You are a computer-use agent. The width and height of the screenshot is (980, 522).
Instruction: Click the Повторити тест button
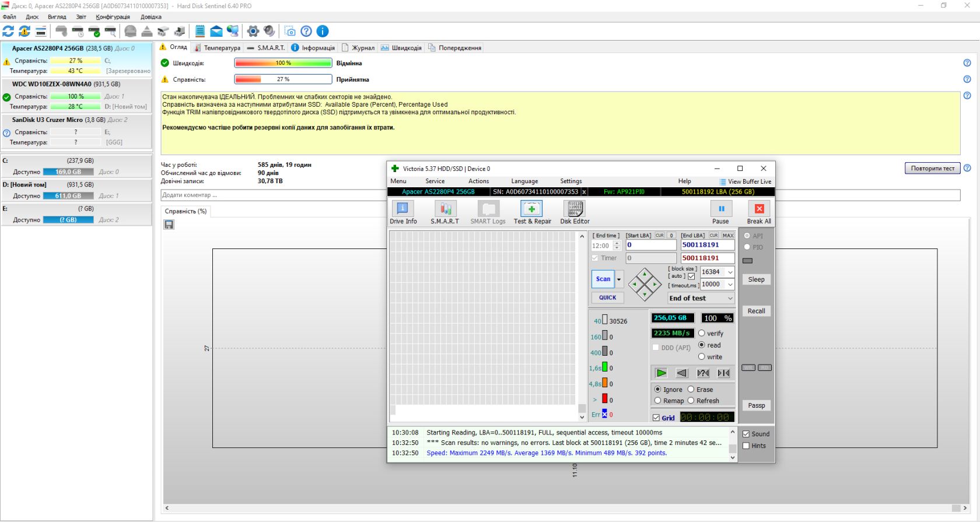(x=932, y=169)
